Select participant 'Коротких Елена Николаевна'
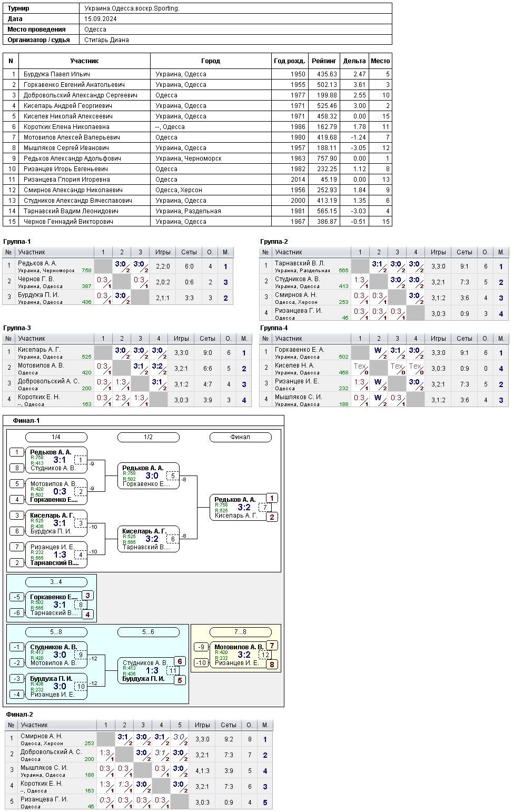Viewport: 514px width, 812px height. [x=67, y=127]
